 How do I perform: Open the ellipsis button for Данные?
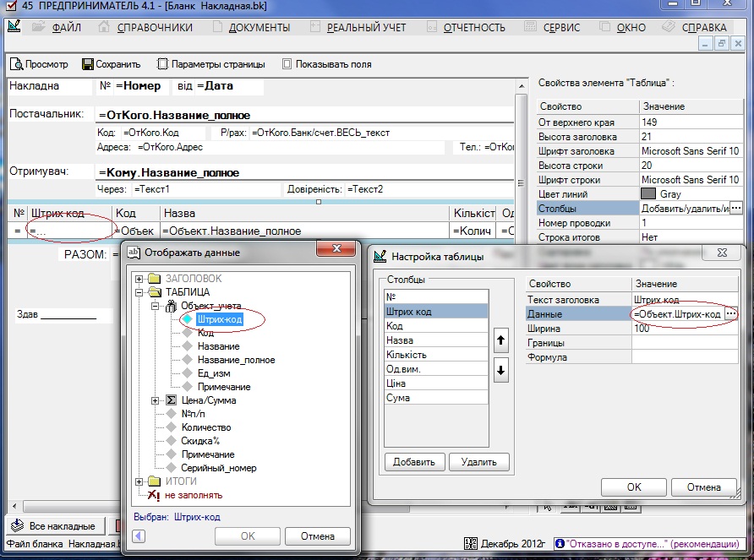tap(731, 313)
